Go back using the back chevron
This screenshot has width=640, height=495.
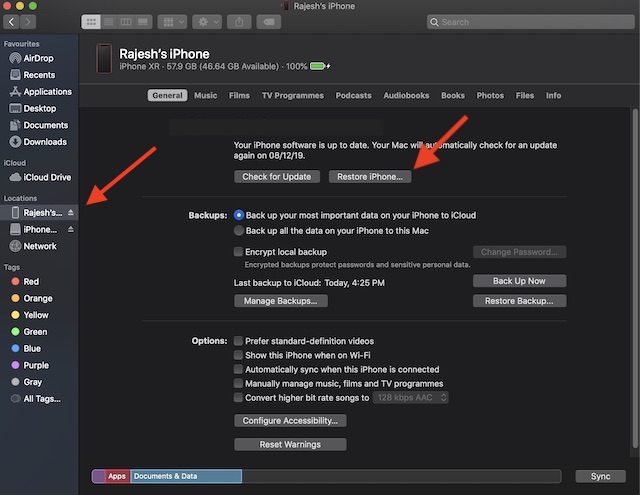11,22
